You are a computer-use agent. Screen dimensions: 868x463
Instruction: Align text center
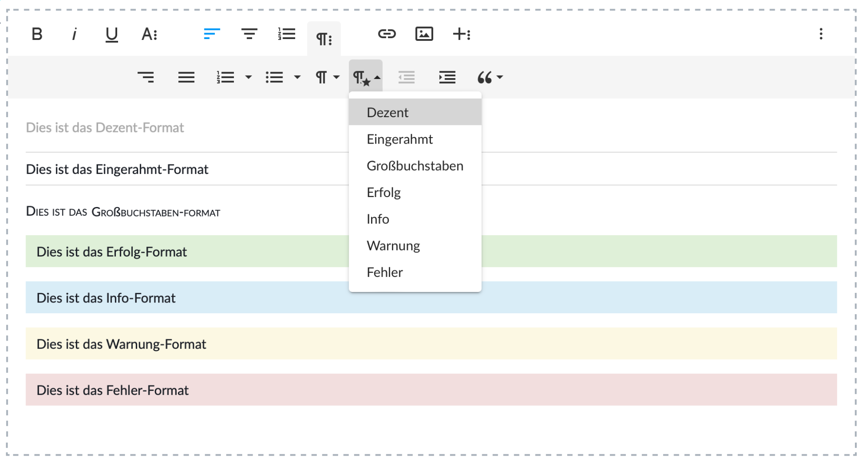[249, 34]
